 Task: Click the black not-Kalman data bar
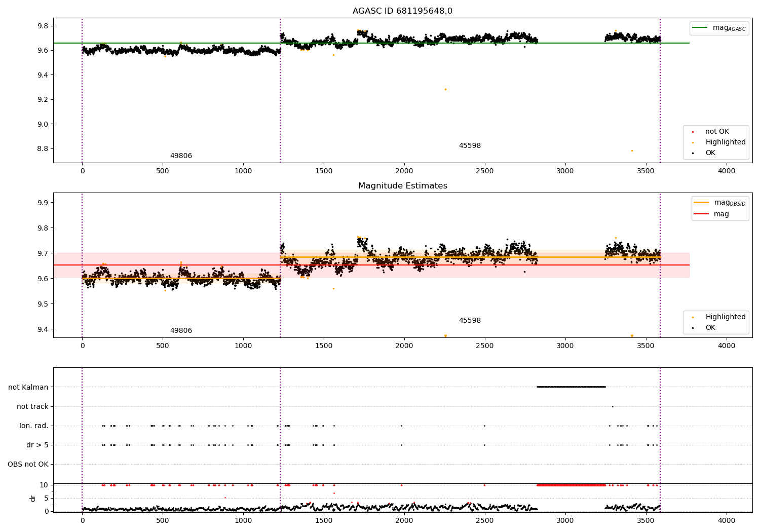click(x=571, y=387)
